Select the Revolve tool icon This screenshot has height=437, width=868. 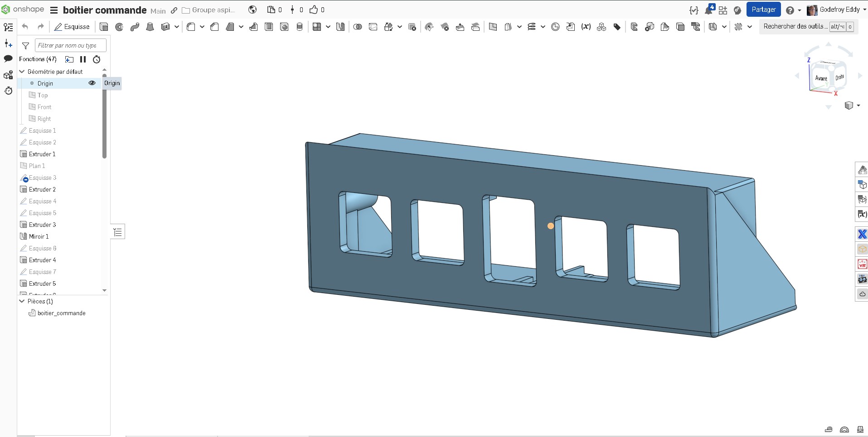[x=119, y=27]
